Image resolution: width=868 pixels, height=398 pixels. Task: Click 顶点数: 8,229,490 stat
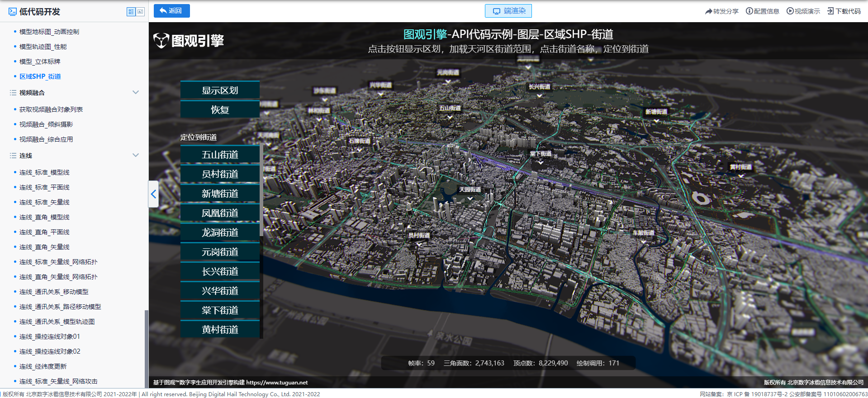[x=541, y=363]
